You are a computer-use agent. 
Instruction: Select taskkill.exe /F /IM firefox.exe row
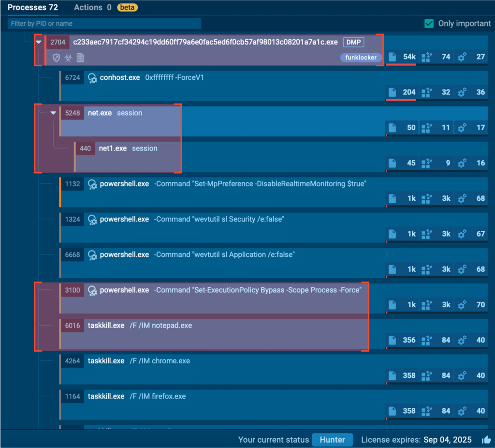(274, 404)
